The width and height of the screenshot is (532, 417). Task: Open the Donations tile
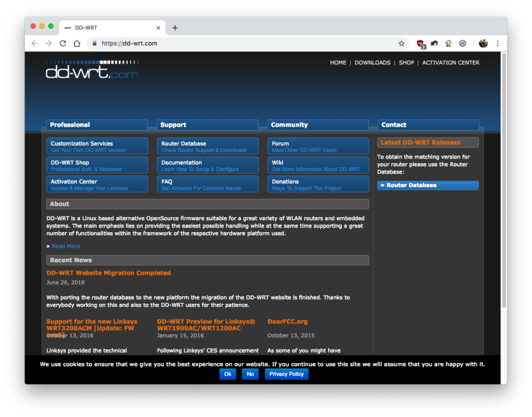click(x=318, y=184)
